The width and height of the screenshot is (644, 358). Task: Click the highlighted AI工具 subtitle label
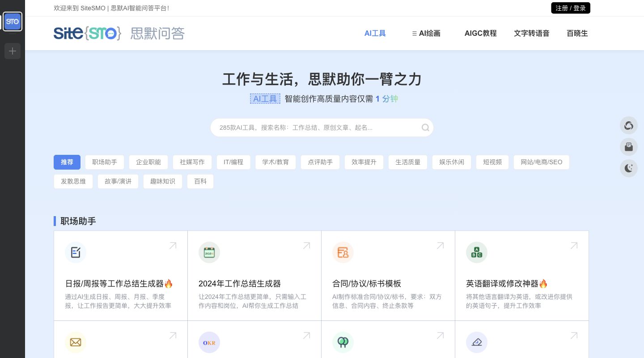tap(265, 99)
